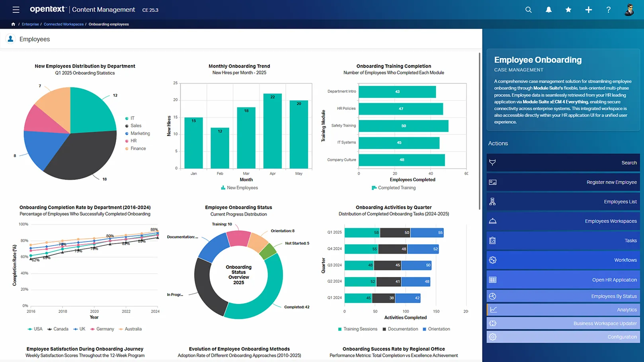Expand the hamburger navigation menu
Viewport: 644px width, 362px height.
click(x=16, y=10)
